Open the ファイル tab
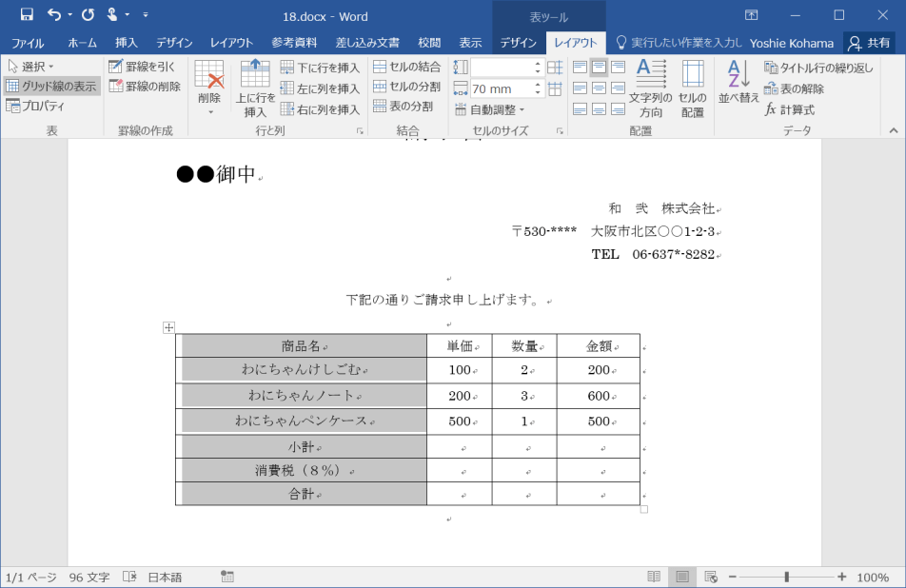The width and height of the screenshot is (906, 588). [x=28, y=43]
